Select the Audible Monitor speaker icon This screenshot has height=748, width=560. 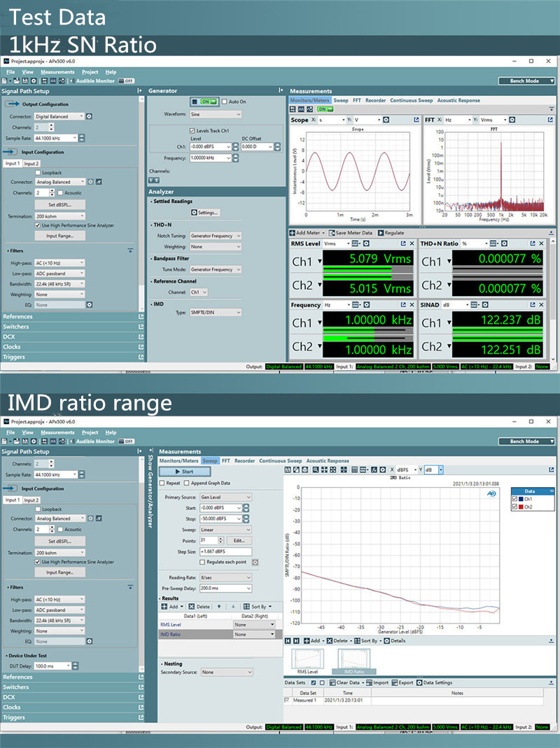[x=73, y=80]
